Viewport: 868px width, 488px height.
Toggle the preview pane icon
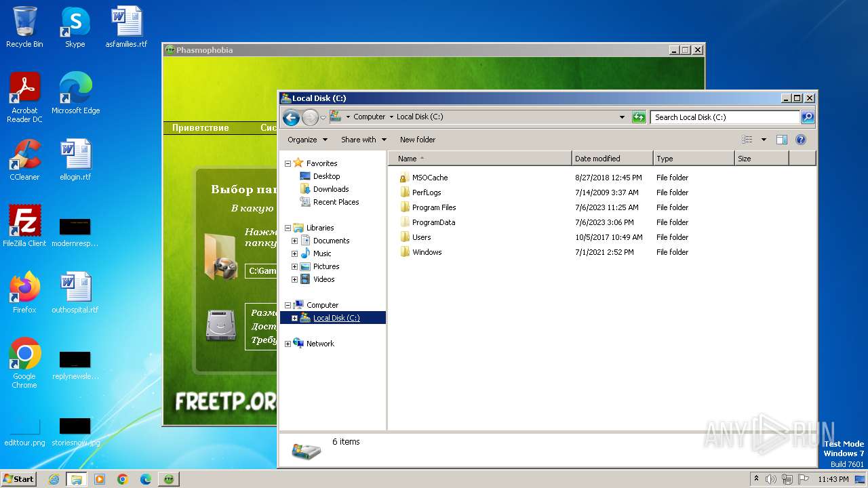click(781, 140)
